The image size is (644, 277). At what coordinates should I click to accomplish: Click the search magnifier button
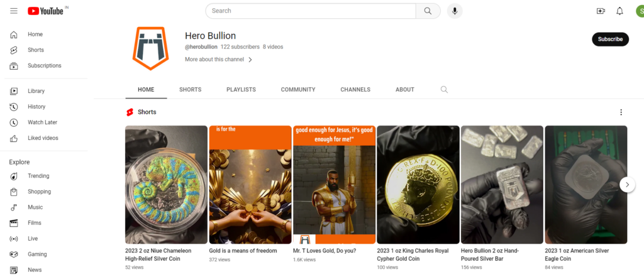(x=428, y=11)
